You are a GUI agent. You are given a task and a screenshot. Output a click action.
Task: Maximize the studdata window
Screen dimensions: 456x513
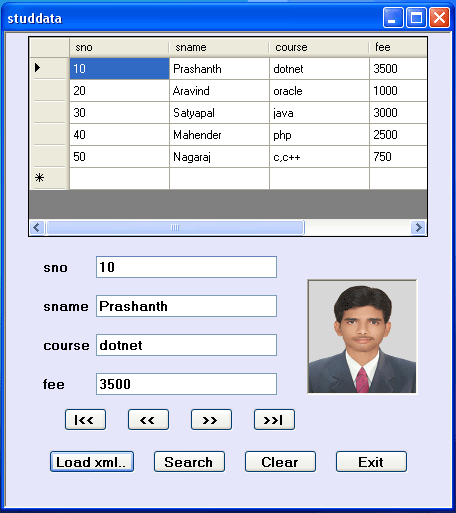(416, 17)
